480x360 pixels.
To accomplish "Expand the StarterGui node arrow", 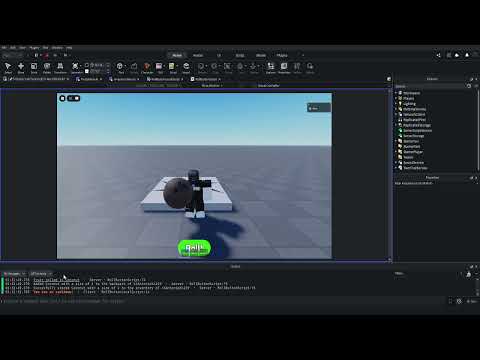I will [396, 141].
